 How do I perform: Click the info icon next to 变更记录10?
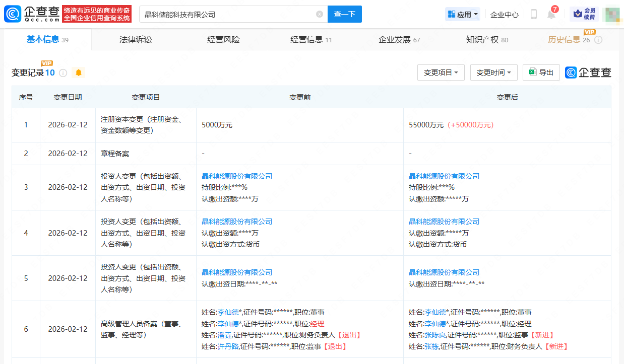63,73
